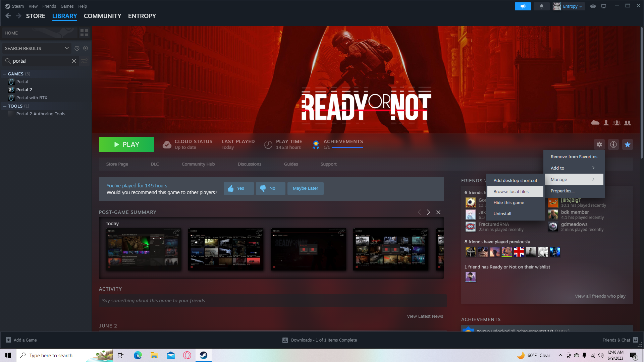
Task: Click the favorites star icon
Action: click(x=627, y=144)
